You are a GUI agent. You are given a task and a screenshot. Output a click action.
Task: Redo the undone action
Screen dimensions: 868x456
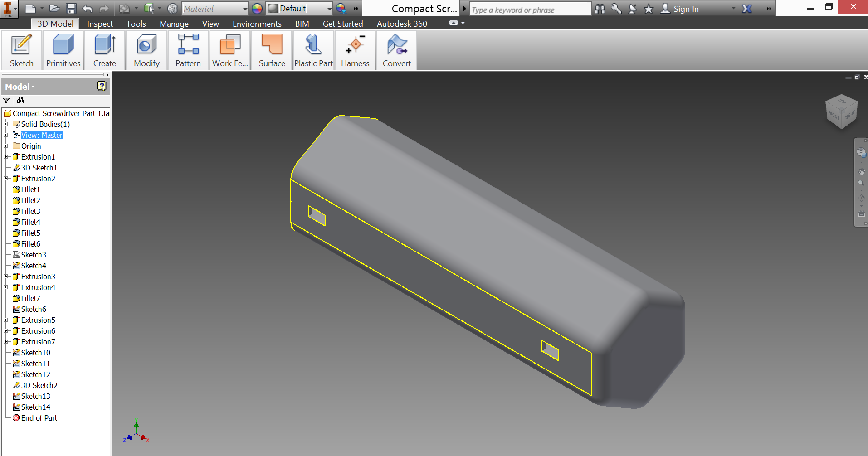(104, 9)
